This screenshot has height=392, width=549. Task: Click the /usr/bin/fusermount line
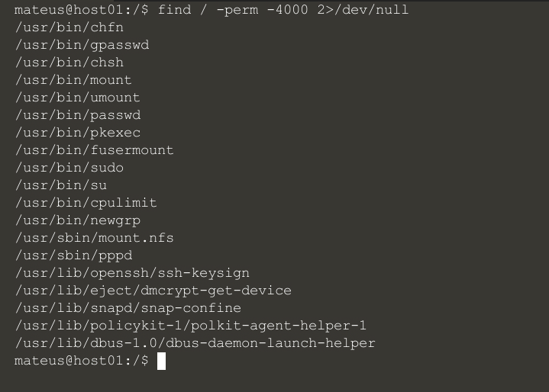(x=94, y=150)
